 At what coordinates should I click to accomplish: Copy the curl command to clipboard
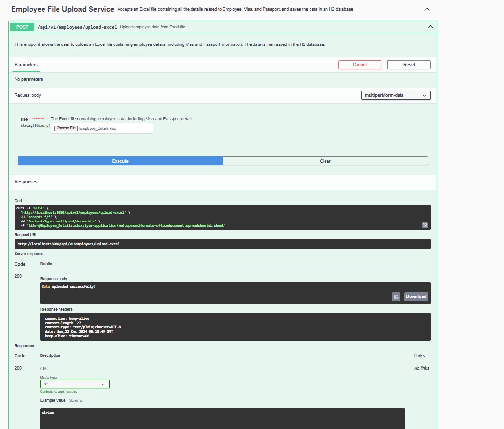point(425,225)
